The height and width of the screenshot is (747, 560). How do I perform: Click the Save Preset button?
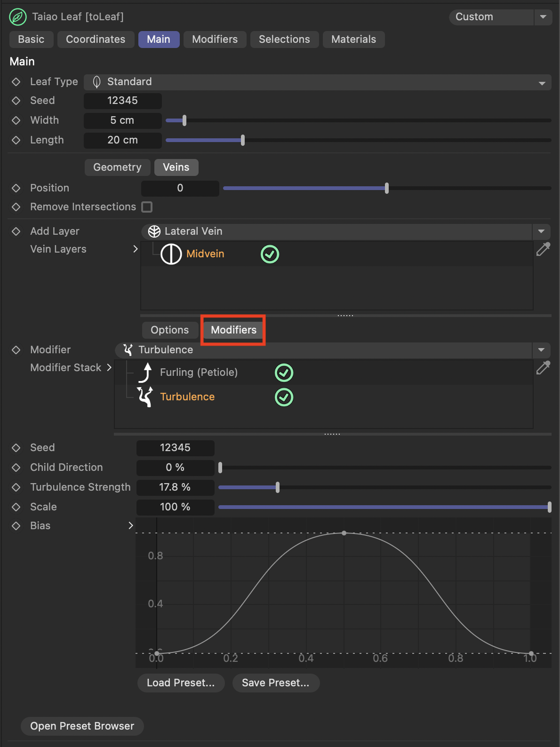click(x=276, y=683)
